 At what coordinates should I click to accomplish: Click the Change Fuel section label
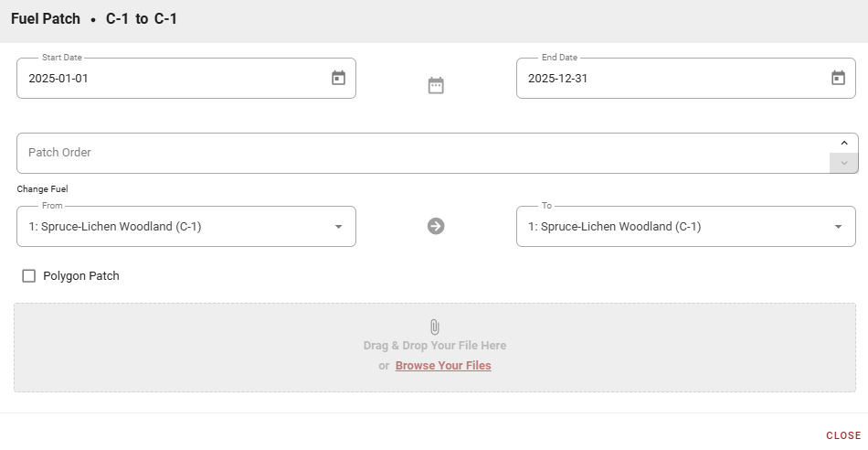tap(42, 189)
